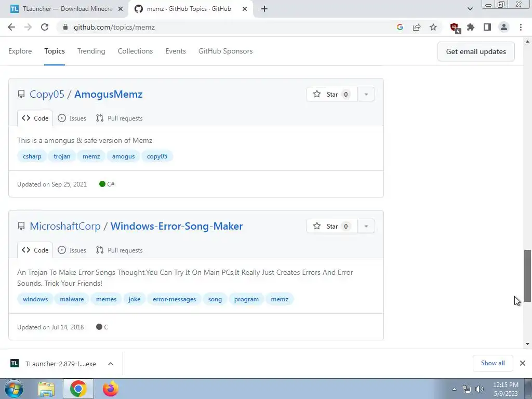Screen dimensions: 532x399
Task: Open Firefox from the taskbar
Action: 111,389
